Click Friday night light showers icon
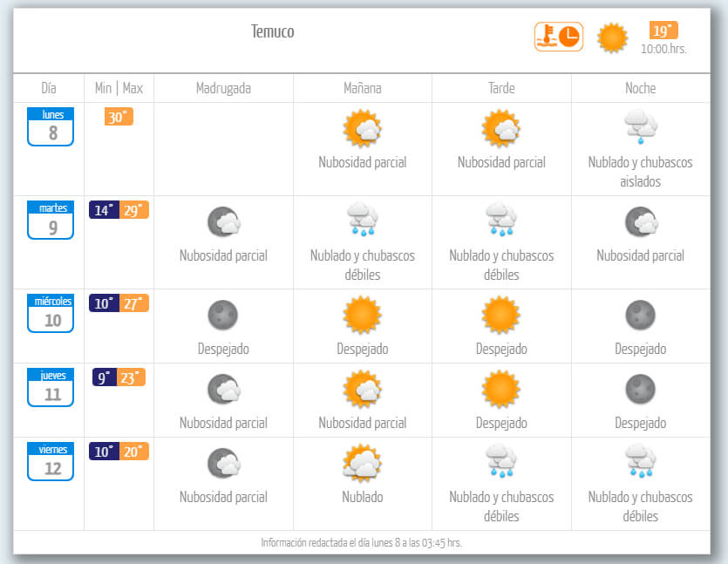Viewport: 728px width, 564px height. [x=640, y=463]
